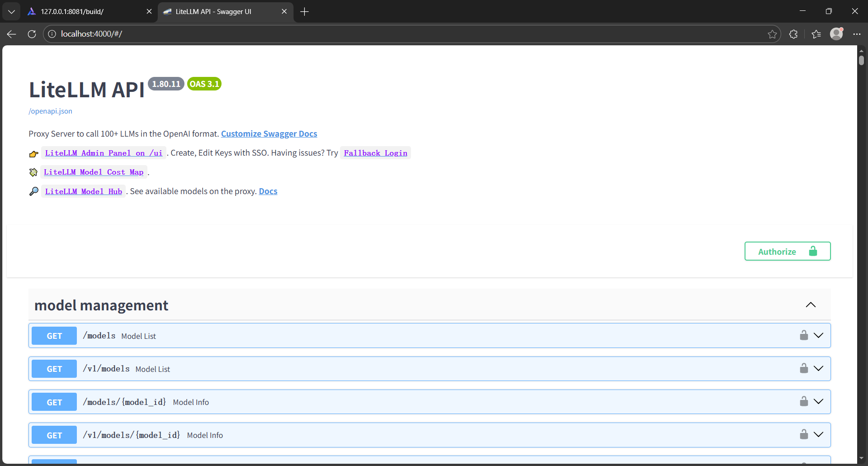Expand the /v1/models Model List endpoint chevron

pos(819,368)
